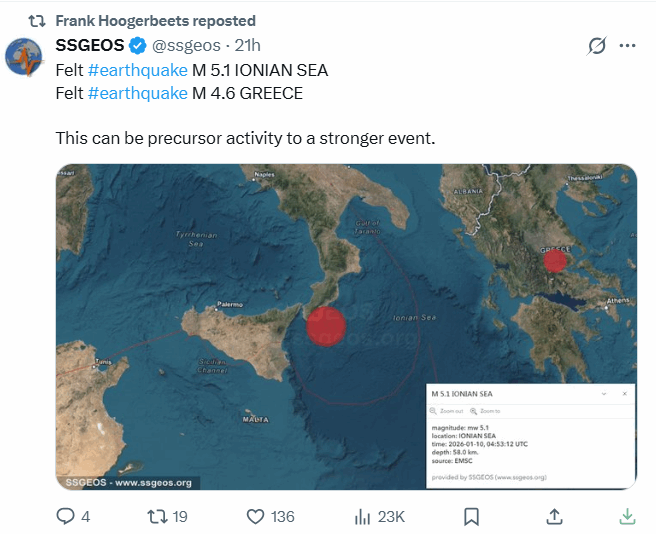
Task: Click Zoom out in the map popup
Action: [x=450, y=411]
